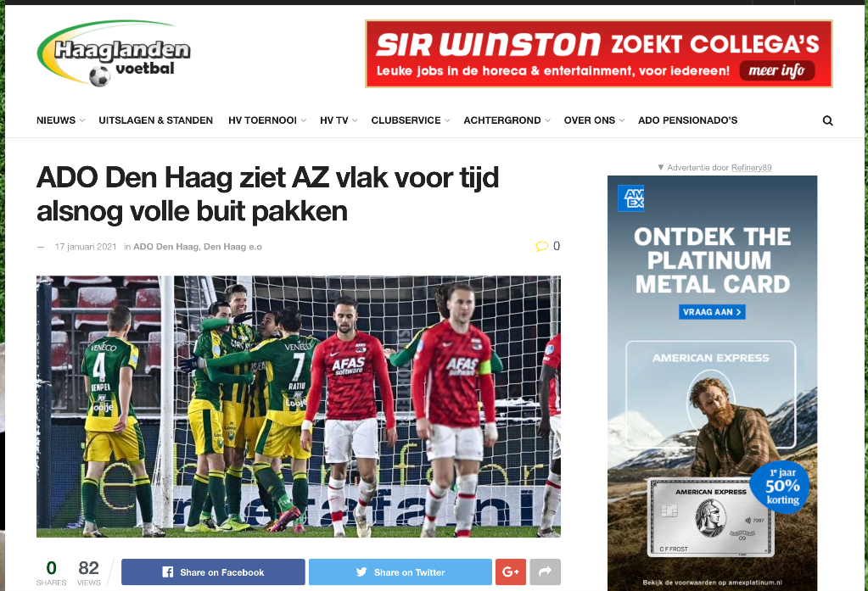Click the Haaglanden voetbal logo
Viewport: 868px width, 591px height.
(x=114, y=53)
